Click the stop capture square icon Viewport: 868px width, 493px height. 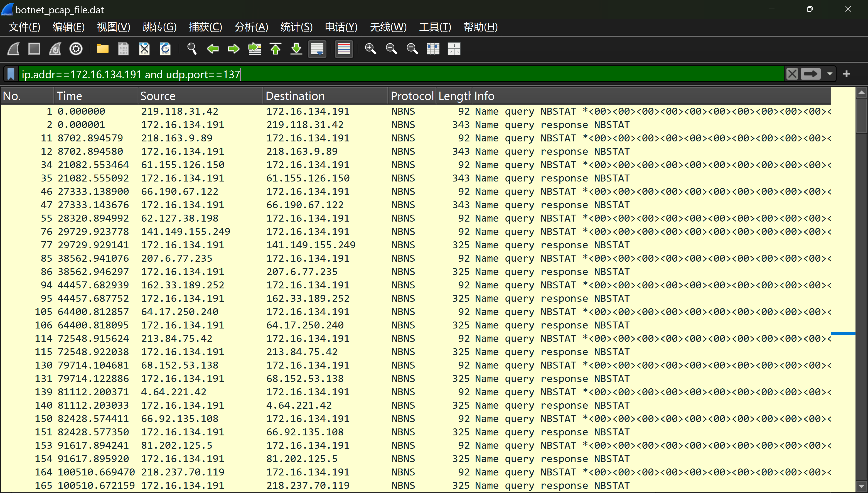tap(34, 49)
